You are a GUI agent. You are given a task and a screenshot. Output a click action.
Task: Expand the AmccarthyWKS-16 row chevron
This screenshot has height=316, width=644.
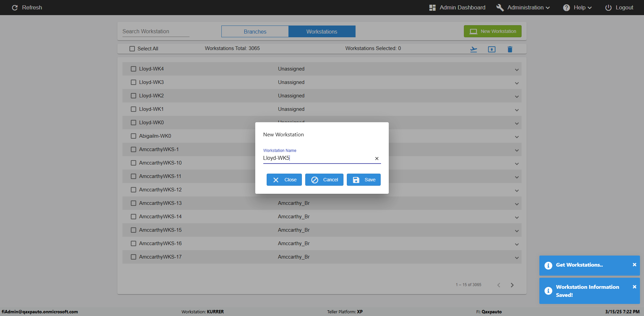pos(517,244)
